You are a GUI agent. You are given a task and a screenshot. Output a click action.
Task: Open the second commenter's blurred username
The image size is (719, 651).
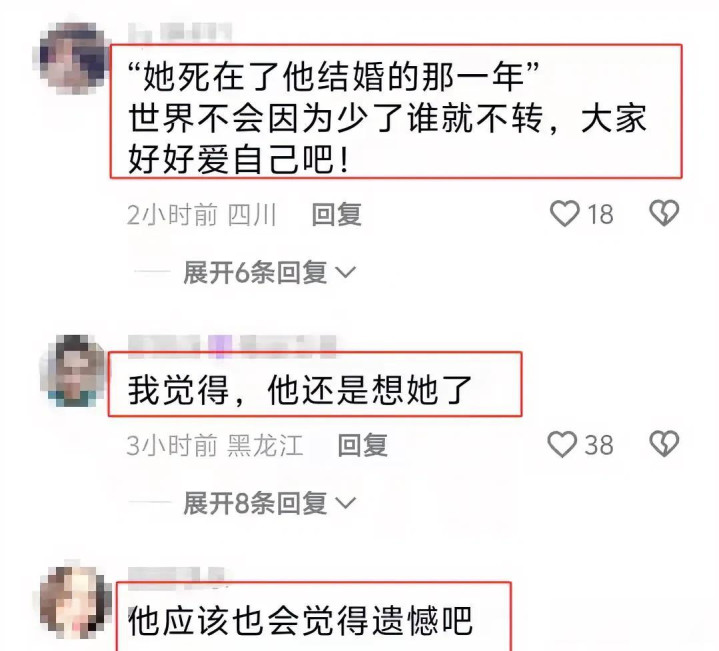[232, 345]
